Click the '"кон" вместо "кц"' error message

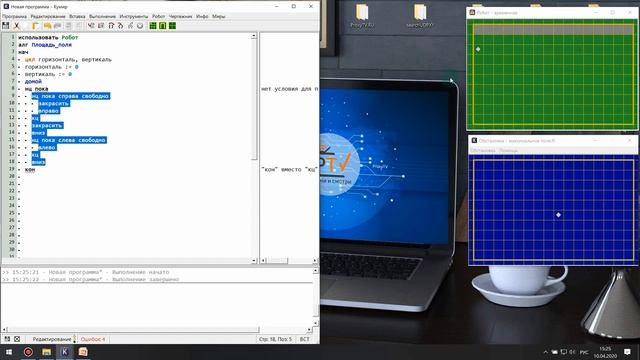pyautogui.click(x=289, y=169)
